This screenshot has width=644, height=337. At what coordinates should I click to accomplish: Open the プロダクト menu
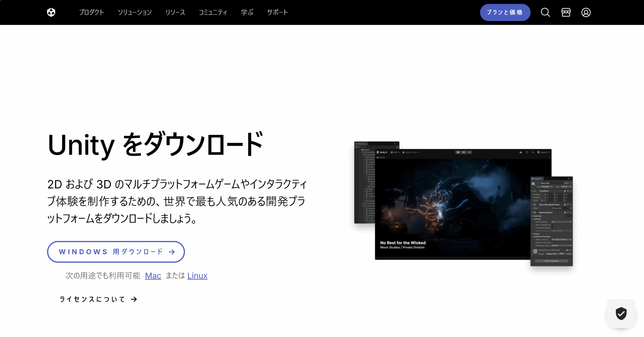pos(92,12)
